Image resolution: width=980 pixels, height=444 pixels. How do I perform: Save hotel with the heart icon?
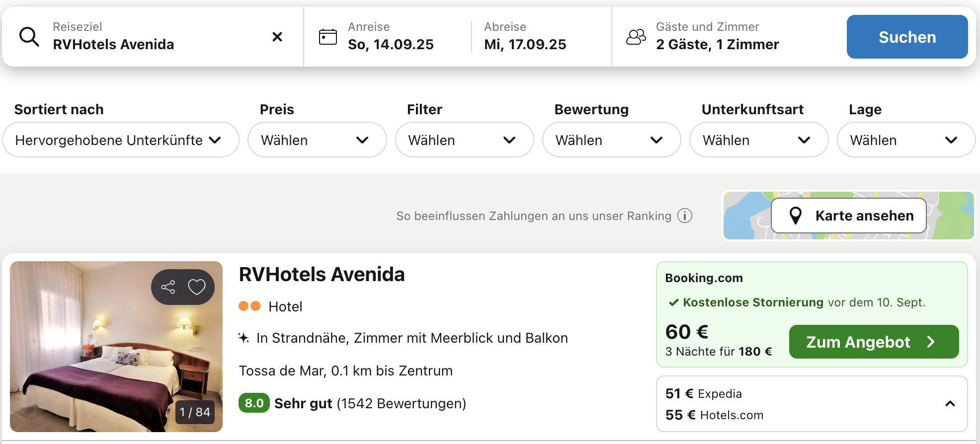pyautogui.click(x=197, y=287)
